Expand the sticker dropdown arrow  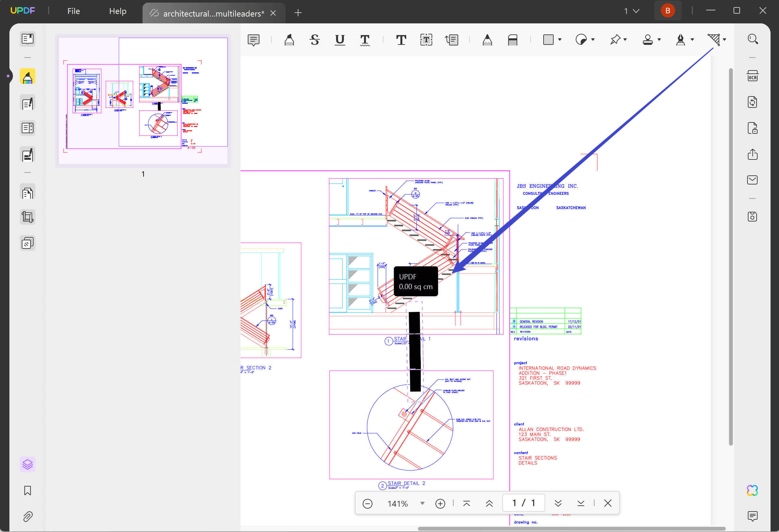[x=593, y=40]
